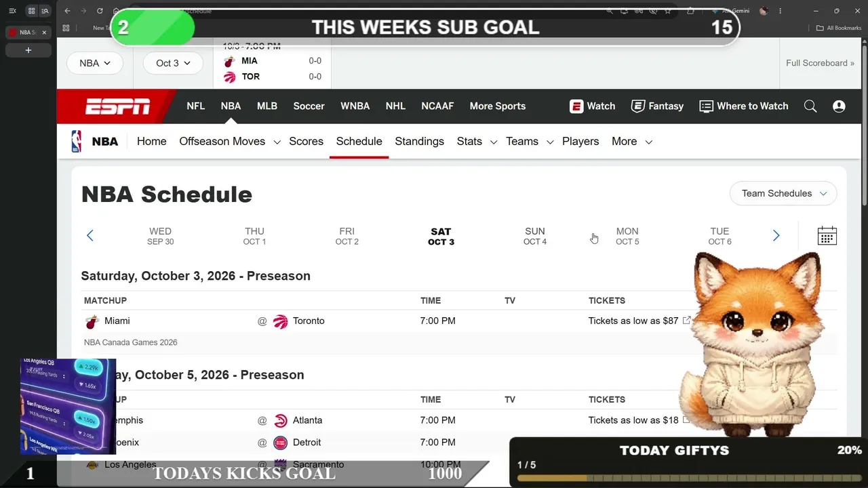Image resolution: width=868 pixels, height=488 pixels.
Task: Open the user profile account icon
Action: point(839,106)
